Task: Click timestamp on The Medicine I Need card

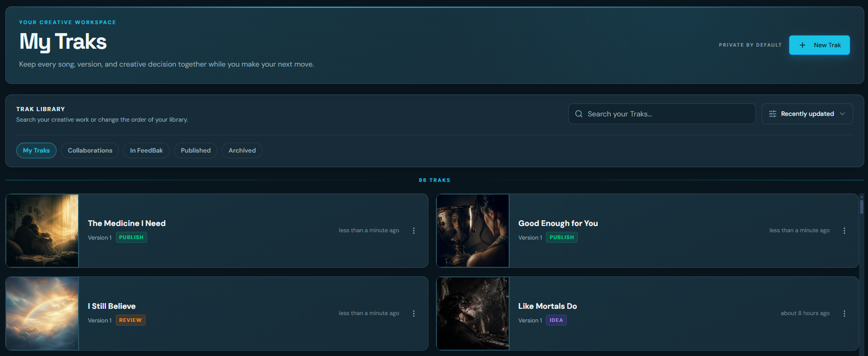Action: (x=369, y=231)
